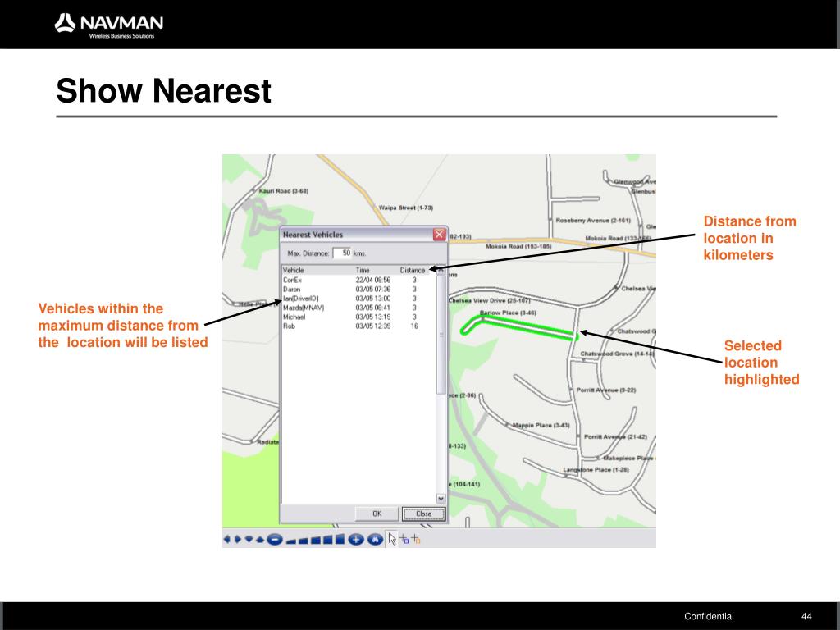
Task: Click the distance value 16 for Rob
Action: tap(414, 326)
